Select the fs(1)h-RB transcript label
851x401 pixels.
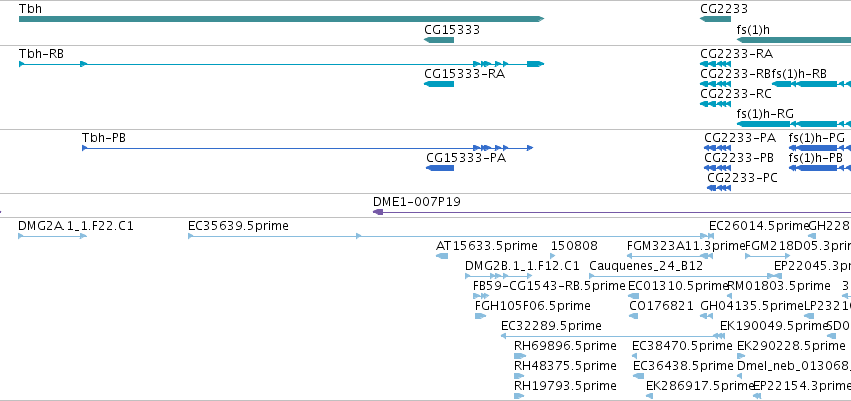(x=799, y=74)
